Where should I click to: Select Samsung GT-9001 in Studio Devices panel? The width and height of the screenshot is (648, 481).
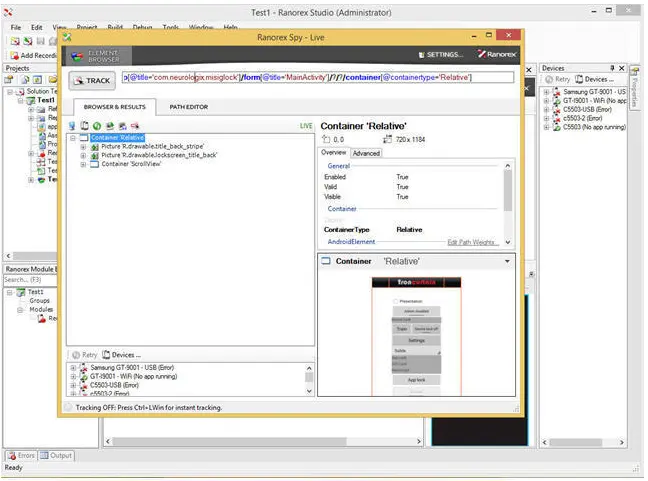click(x=594, y=92)
